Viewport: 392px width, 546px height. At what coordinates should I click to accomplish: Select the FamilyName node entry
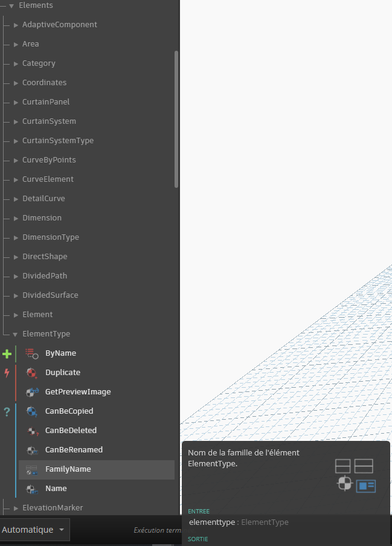(68, 469)
